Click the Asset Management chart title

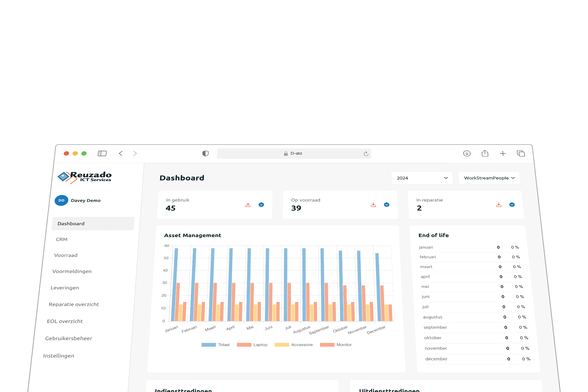pos(193,236)
